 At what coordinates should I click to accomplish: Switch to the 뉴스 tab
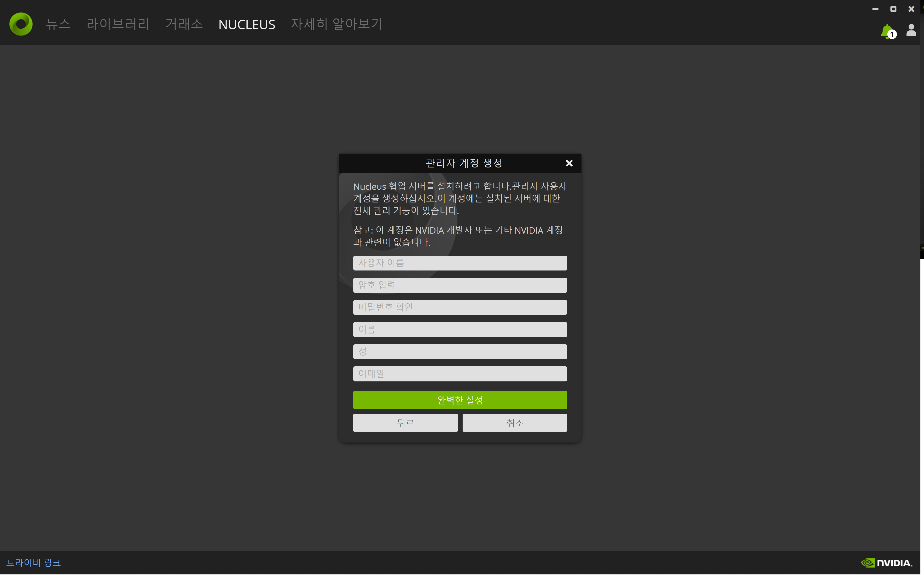(58, 24)
